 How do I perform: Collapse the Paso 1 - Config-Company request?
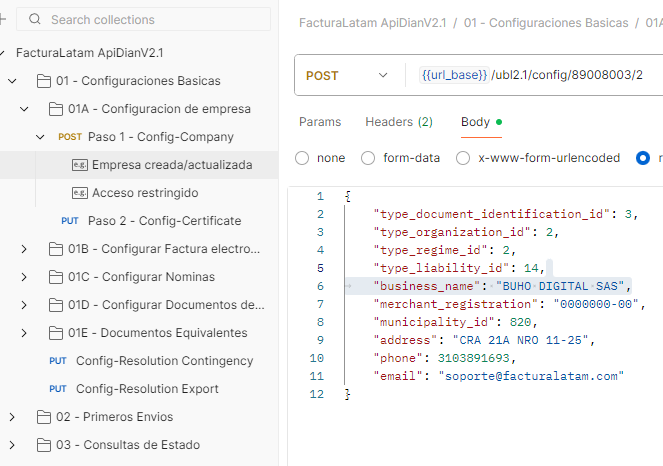[41, 137]
